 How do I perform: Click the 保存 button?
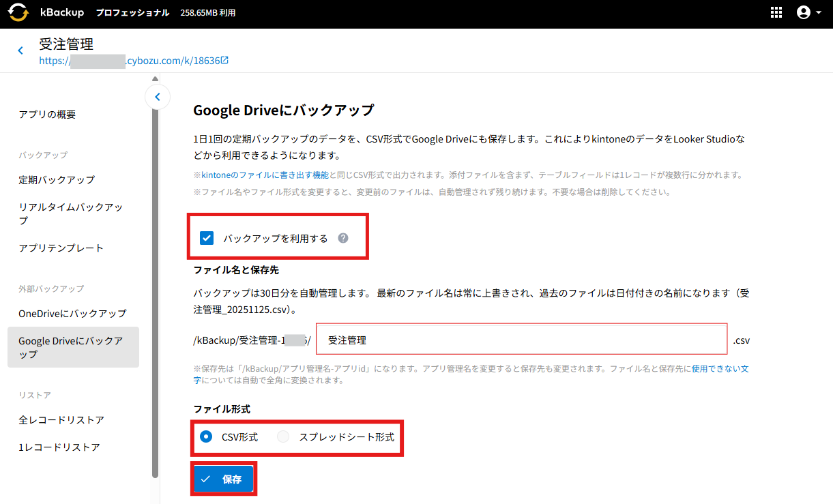coord(224,479)
